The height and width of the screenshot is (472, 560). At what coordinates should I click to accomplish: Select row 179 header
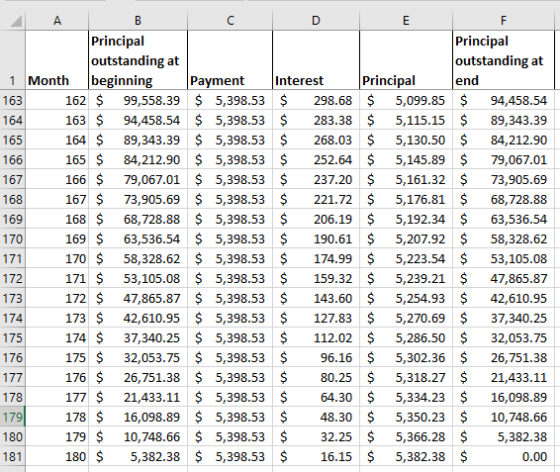[12, 417]
